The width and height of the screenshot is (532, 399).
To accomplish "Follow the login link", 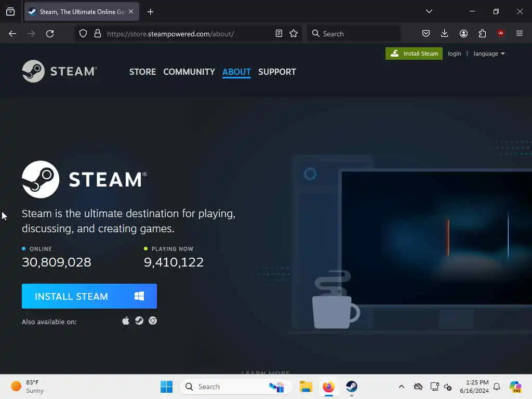I will 454,54.
